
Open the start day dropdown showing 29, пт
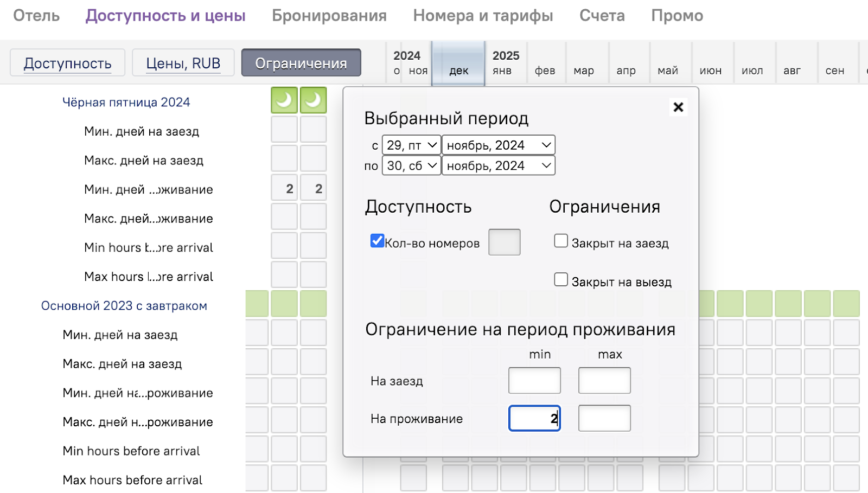pyautogui.click(x=412, y=145)
